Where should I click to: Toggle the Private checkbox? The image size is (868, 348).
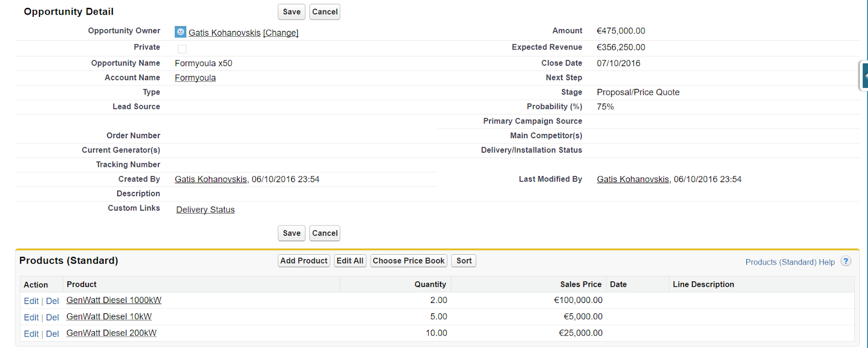click(182, 49)
